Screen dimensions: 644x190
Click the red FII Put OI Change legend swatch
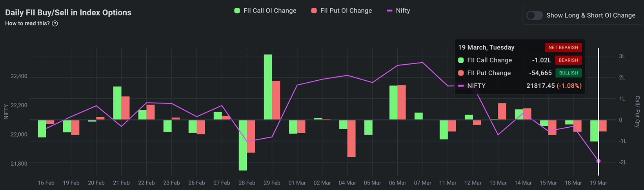pyautogui.click(x=314, y=11)
